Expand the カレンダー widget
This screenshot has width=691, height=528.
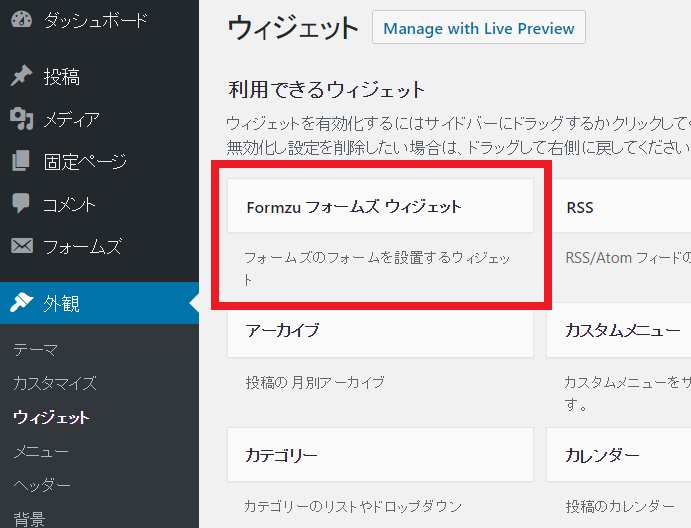click(619, 455)
